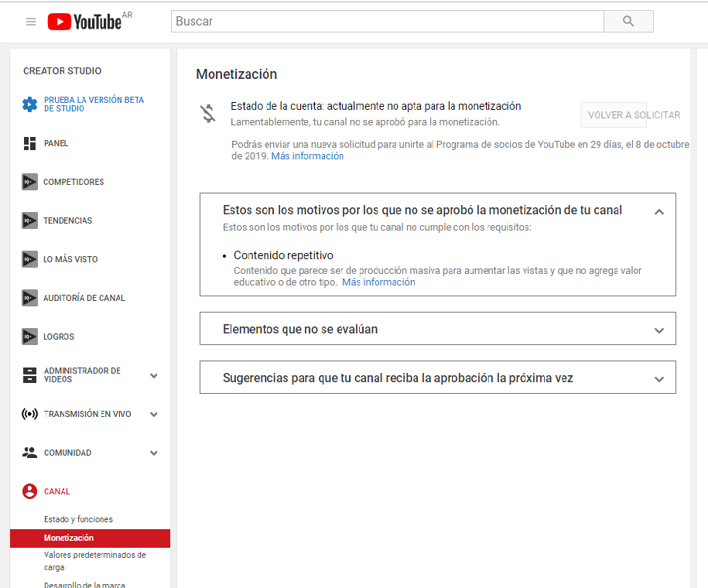Click the Administrador de videos icon
This screenshot has width=708, height=588.
30,375
